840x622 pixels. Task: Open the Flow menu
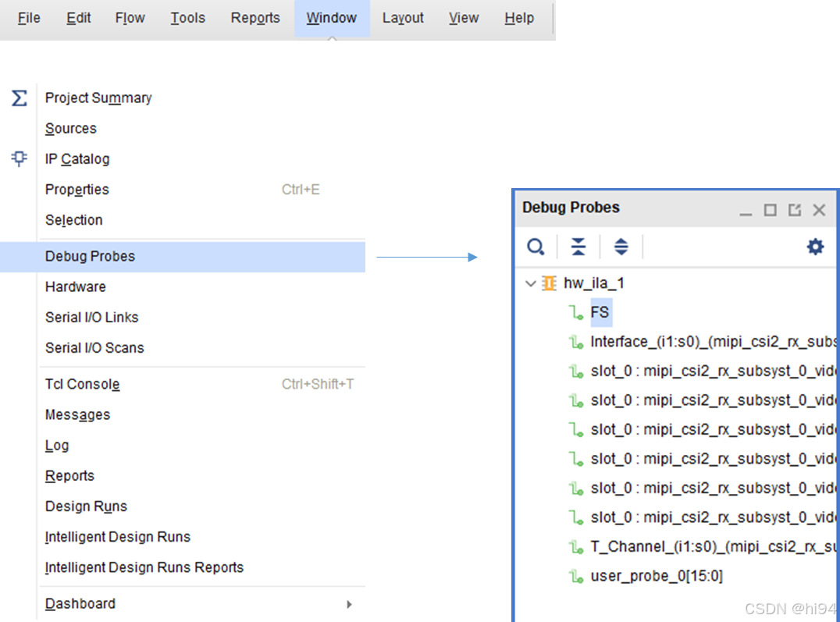point(130,18)
